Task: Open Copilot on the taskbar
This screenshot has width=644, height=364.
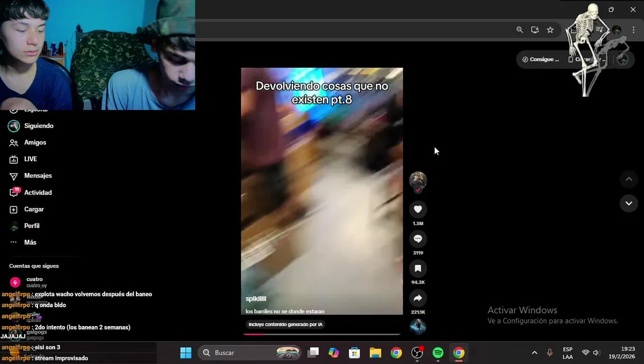Action: click(x=334, y=353)
